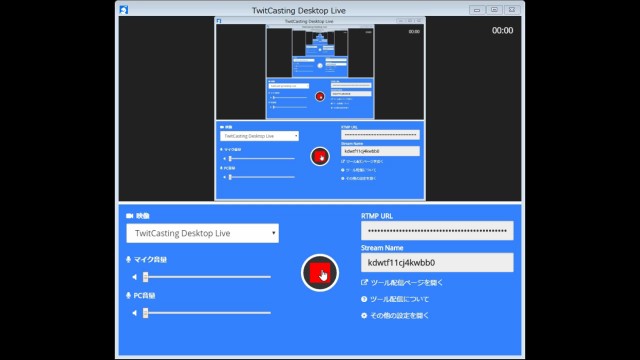Screen dimensions: 640x360
Task: Click the microphone icon next to マイク音量
Action: tap(128, 260)
